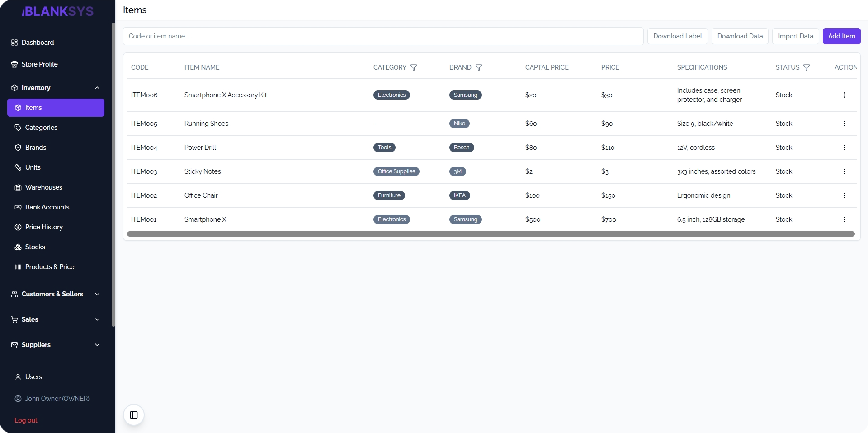The image size is (868, 433).
Task: Click the Download Data button
Action: [740, 36]
